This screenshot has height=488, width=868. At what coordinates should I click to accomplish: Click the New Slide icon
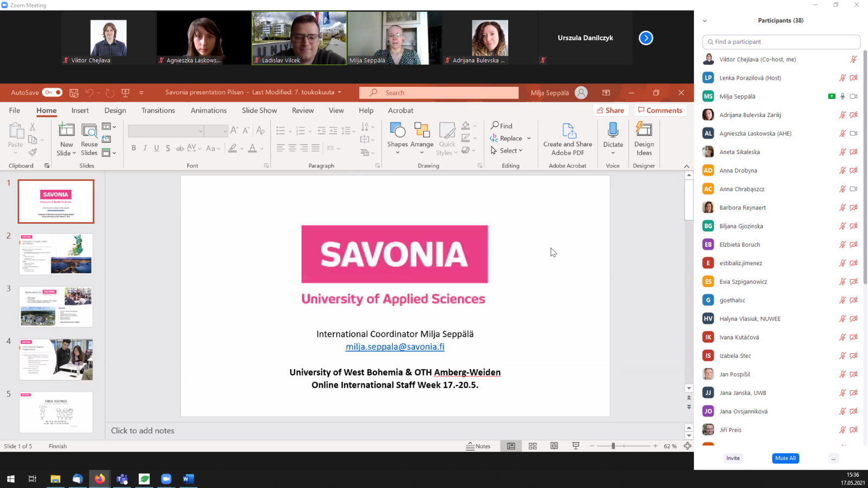point(66,130)
